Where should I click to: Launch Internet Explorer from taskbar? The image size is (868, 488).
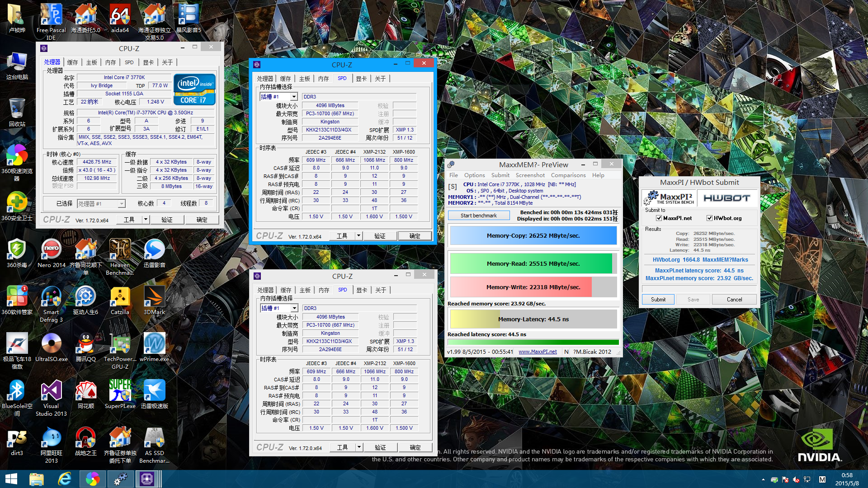65,479
